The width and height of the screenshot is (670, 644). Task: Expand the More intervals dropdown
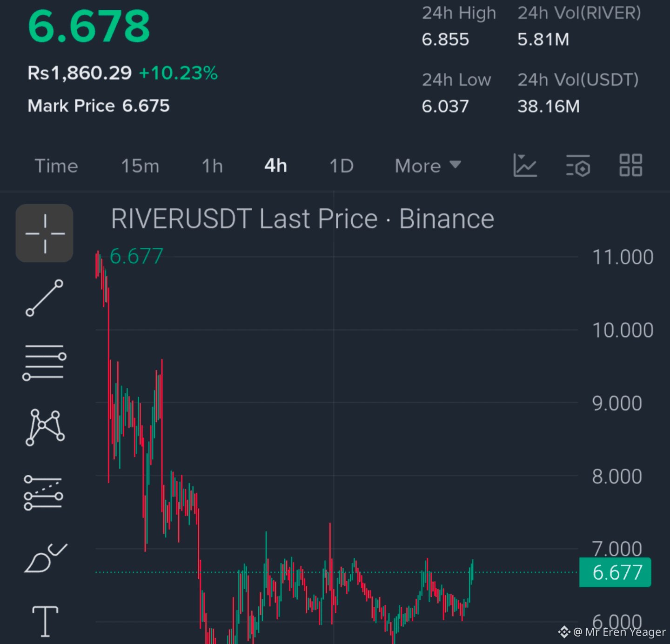[x=428, y=166]
